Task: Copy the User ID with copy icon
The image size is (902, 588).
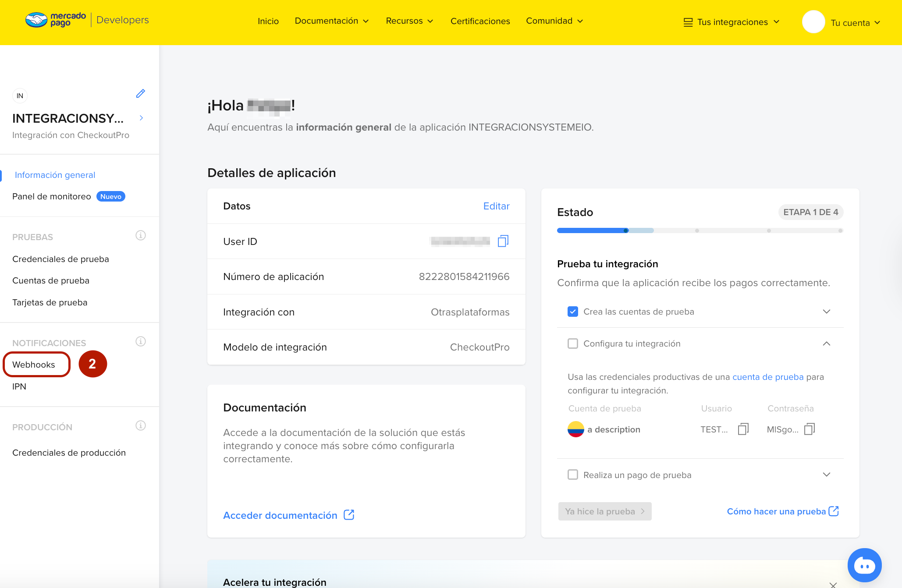Action: pyautogui.click(x=503, y=241)
